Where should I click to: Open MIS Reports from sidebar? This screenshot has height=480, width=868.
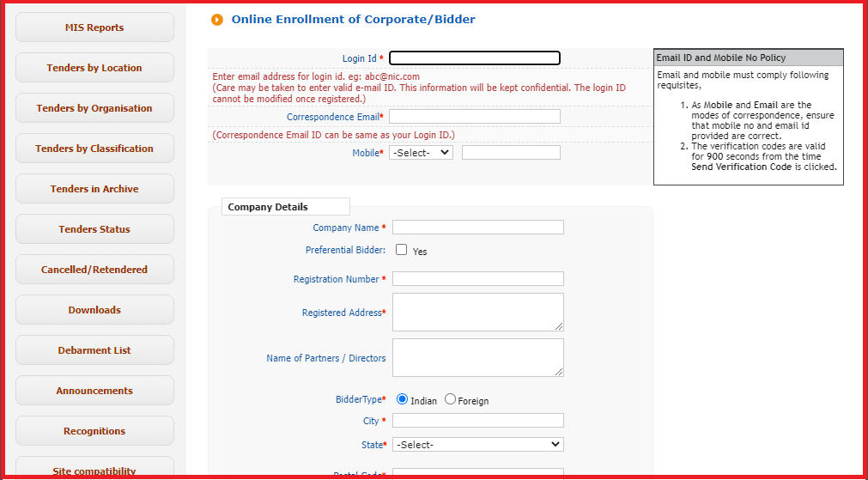tap(94, 27)
